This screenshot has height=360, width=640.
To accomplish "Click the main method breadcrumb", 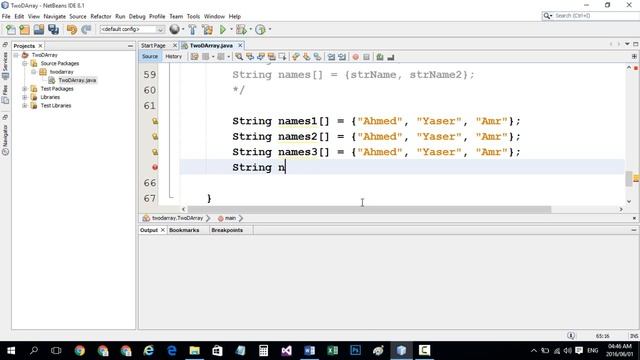I will tap(230, 218).
